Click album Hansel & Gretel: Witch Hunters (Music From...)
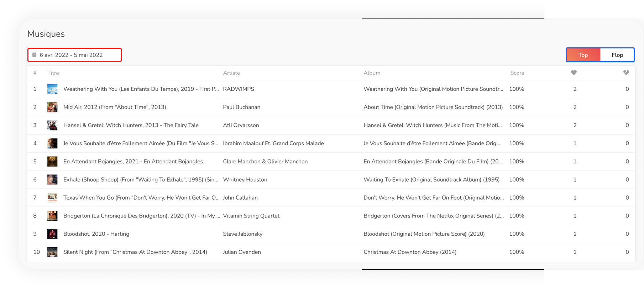This screenshot has width=644, height=288. [x=433, y=125]
